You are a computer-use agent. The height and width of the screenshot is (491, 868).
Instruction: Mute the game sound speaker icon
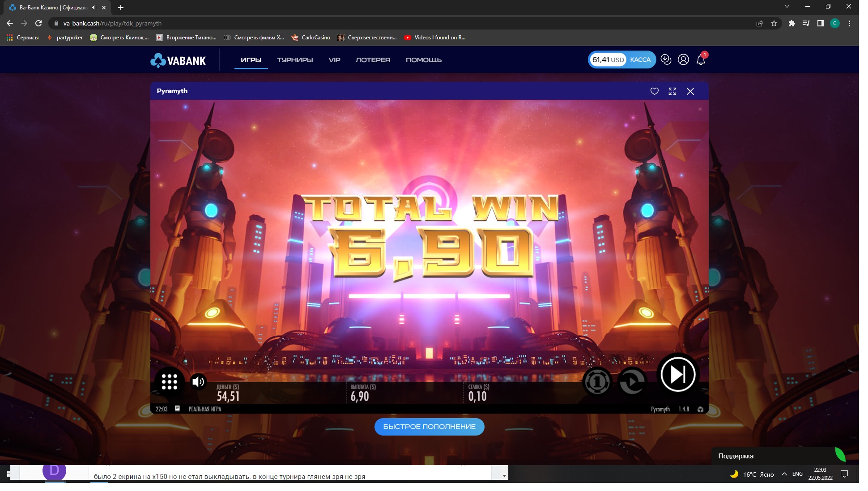198,381
